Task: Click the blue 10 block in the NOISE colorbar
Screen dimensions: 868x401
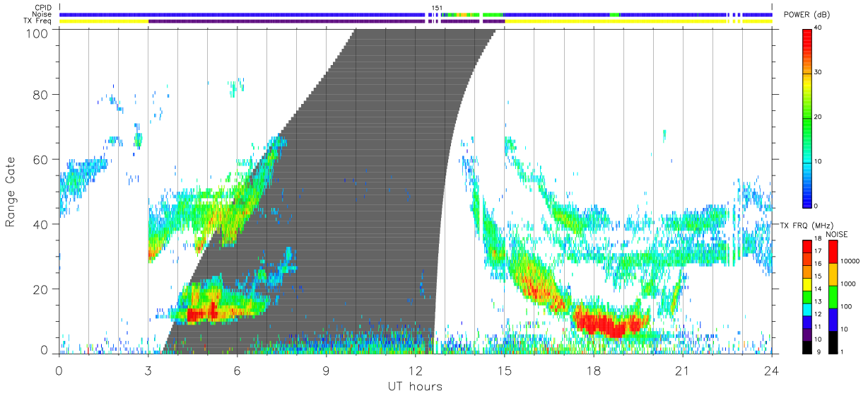Action: click(x=833, y=320)
